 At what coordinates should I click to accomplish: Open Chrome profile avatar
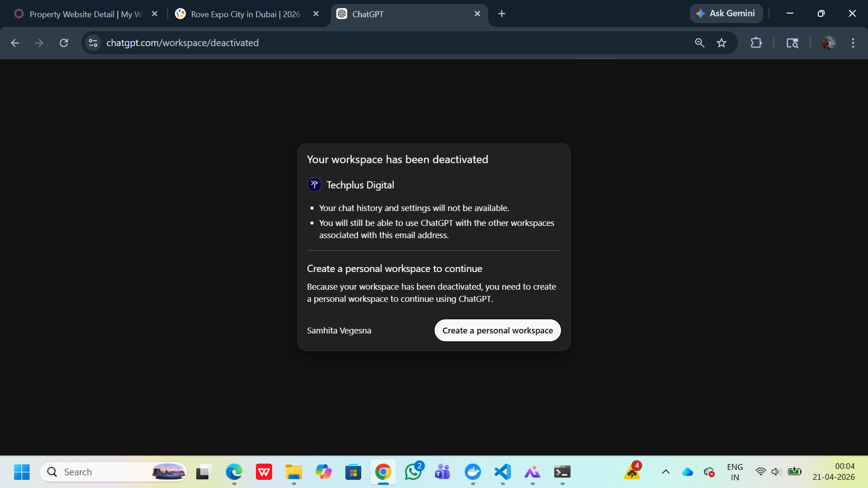coord(829,43)
